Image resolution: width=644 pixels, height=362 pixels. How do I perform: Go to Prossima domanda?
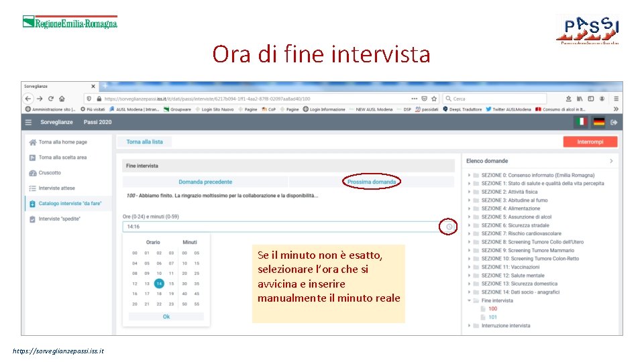[x=372, y=182]
